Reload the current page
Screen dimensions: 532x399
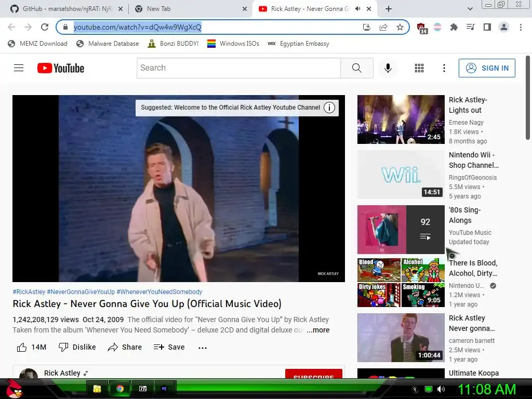coord(45,27)
